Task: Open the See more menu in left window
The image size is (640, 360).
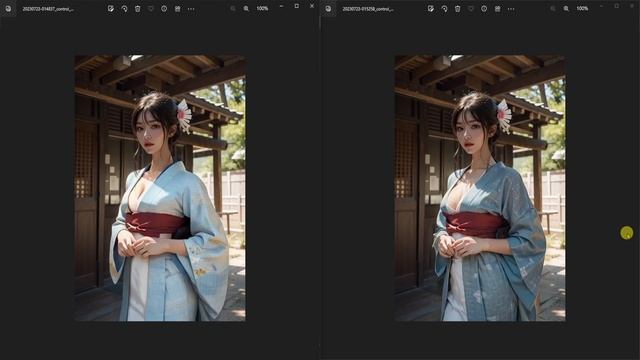Action: click(x=191, y=9)
